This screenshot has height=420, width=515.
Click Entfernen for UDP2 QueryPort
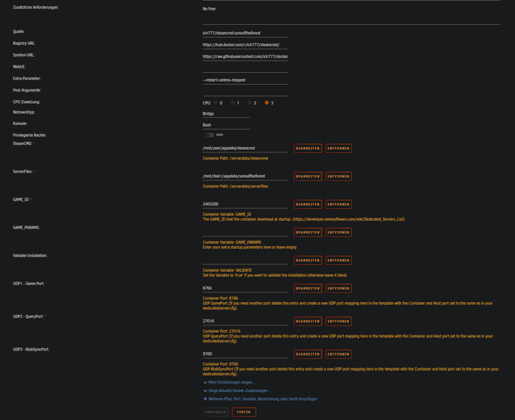338,321
